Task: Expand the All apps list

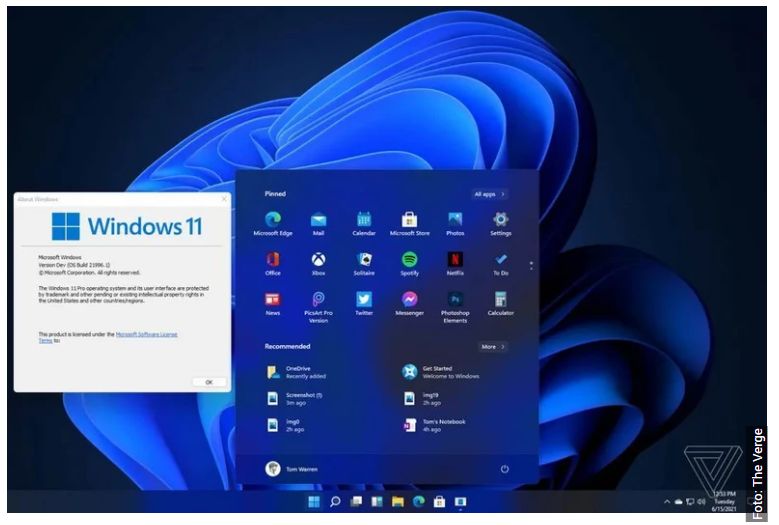Action: (489, 194)
